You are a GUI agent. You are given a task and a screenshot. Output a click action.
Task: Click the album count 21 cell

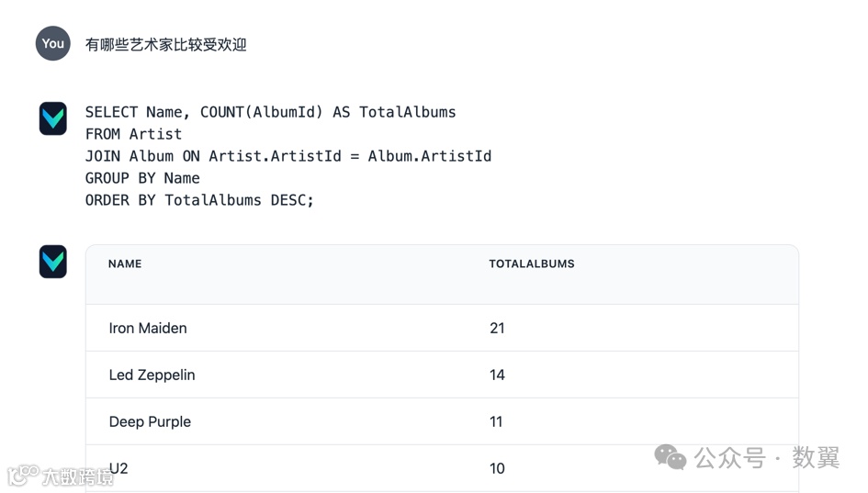click(x=497, y=328)
